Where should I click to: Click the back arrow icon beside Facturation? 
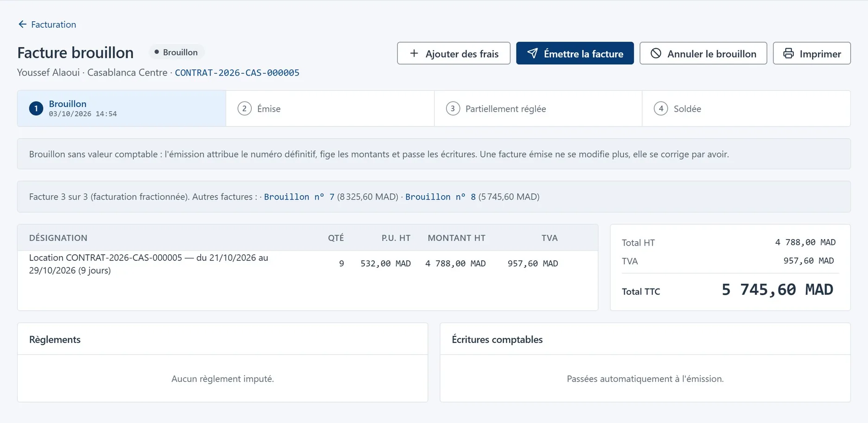(22, 24)
